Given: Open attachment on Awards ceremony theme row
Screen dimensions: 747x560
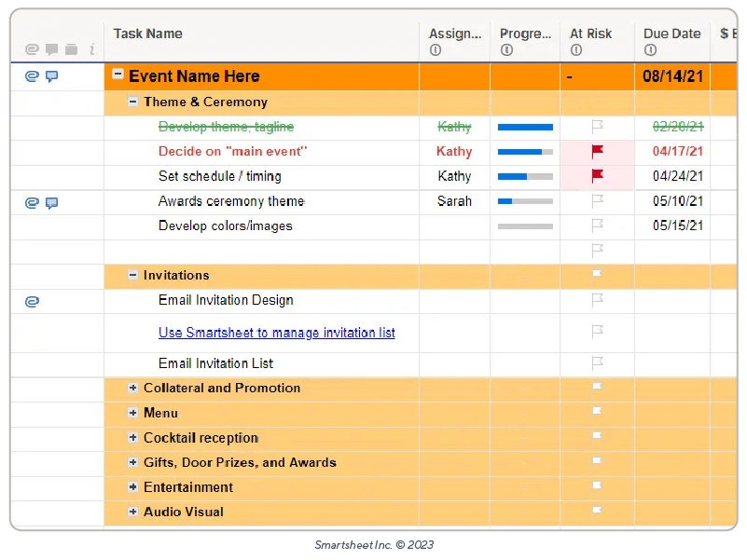Looking at the screenshot, I should (x=32, y=202).
